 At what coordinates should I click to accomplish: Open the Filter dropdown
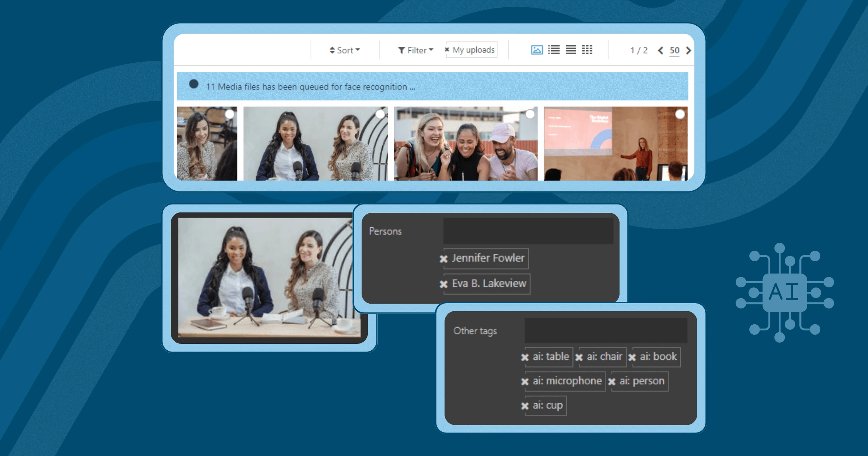coord(416,50)
